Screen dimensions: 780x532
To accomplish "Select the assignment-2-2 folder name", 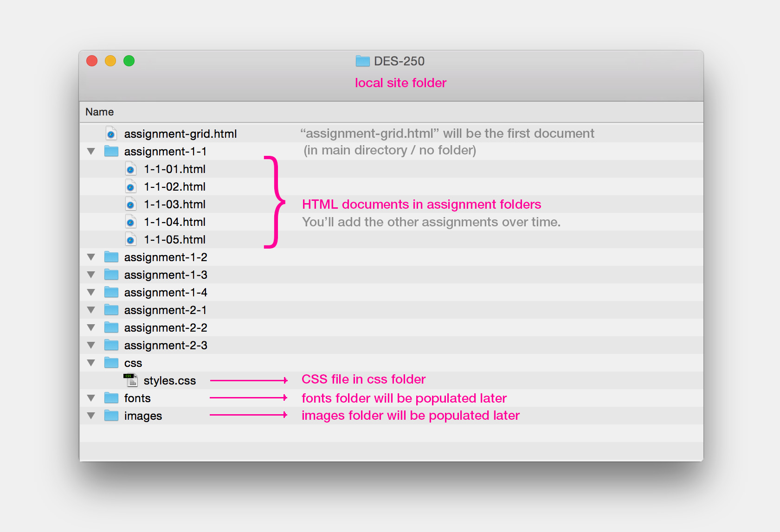I will pyautogui.click(x=166, y=327).
